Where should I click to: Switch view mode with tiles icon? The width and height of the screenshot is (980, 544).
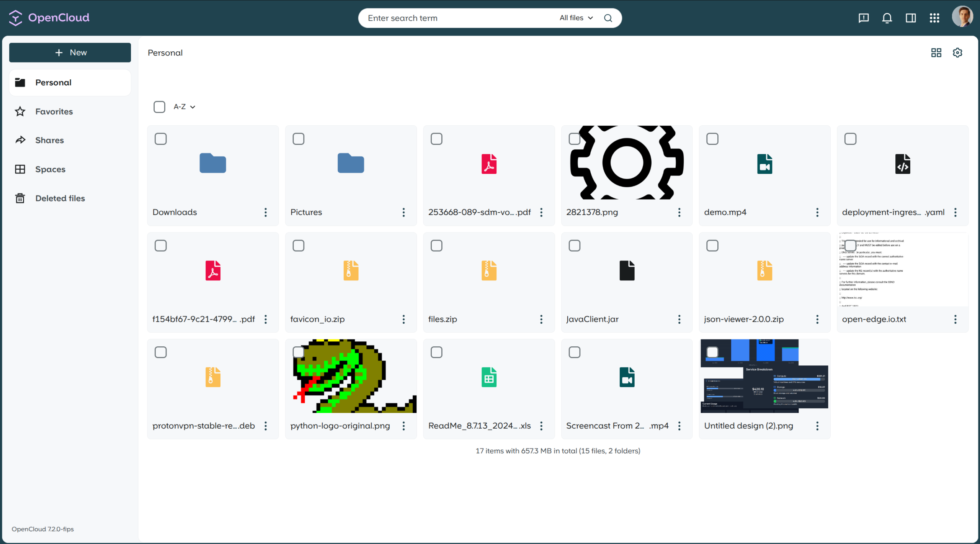point(936,52)
